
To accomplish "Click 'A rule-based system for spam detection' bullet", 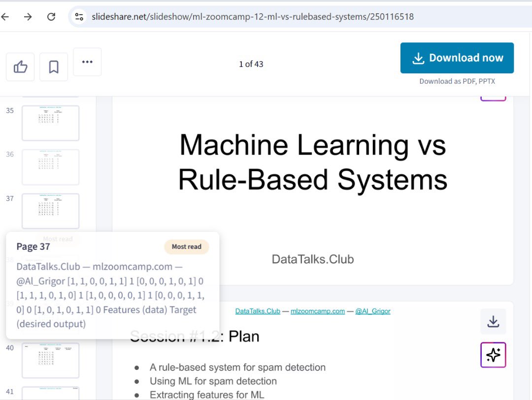I will click(237, 368).
